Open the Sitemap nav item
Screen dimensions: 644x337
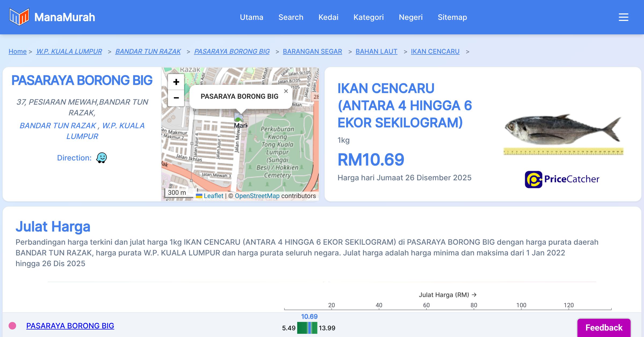click(x=452, y=17)
